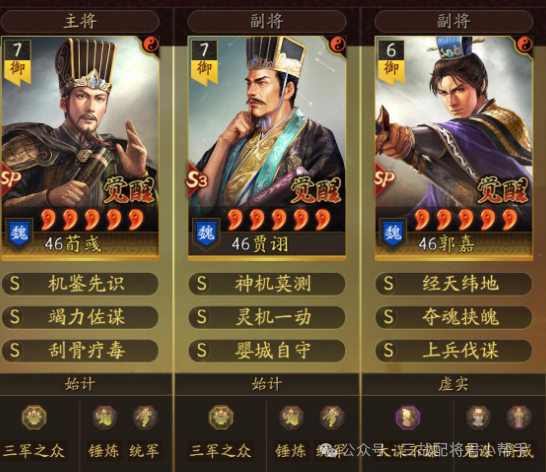Open the 婴城自守 skill
The width and height of the screenshot is (546, 472).
(x=267, y=350)
